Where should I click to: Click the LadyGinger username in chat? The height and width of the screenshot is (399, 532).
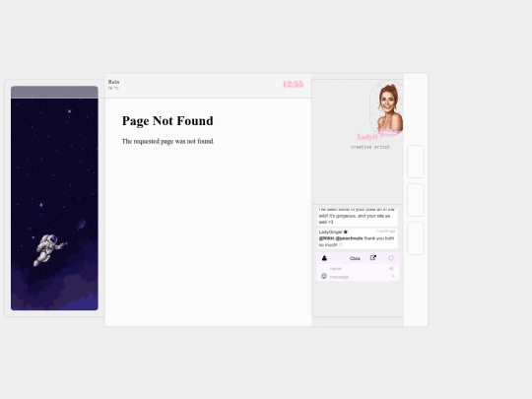click(x=330, y=233)
